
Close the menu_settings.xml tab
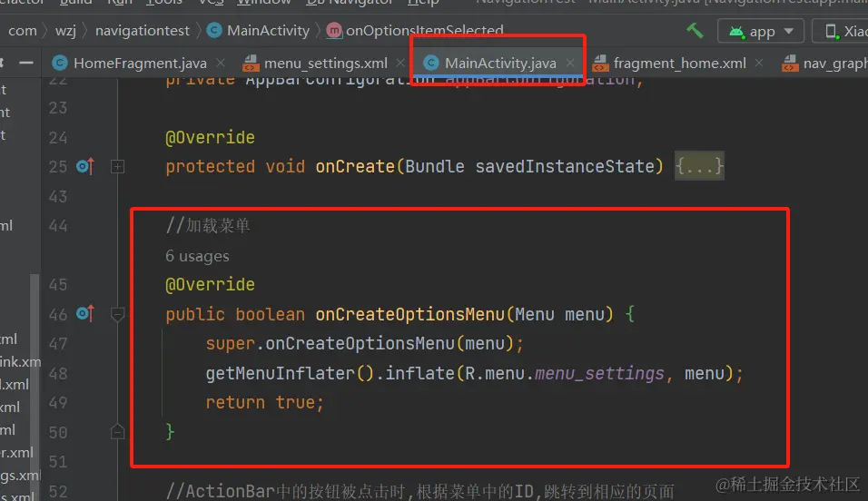pyautogui.click(x=400, y=64)
